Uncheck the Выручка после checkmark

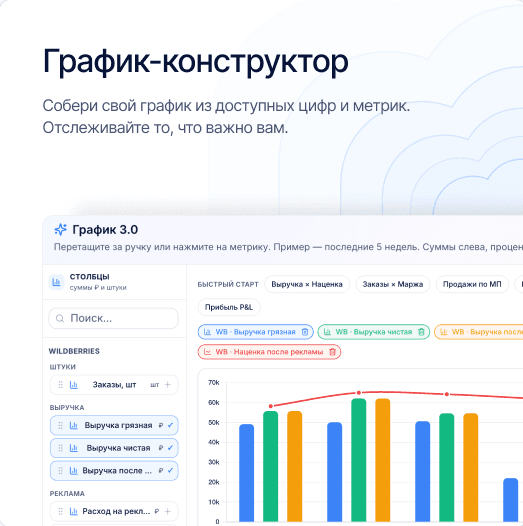pos(170,470)
